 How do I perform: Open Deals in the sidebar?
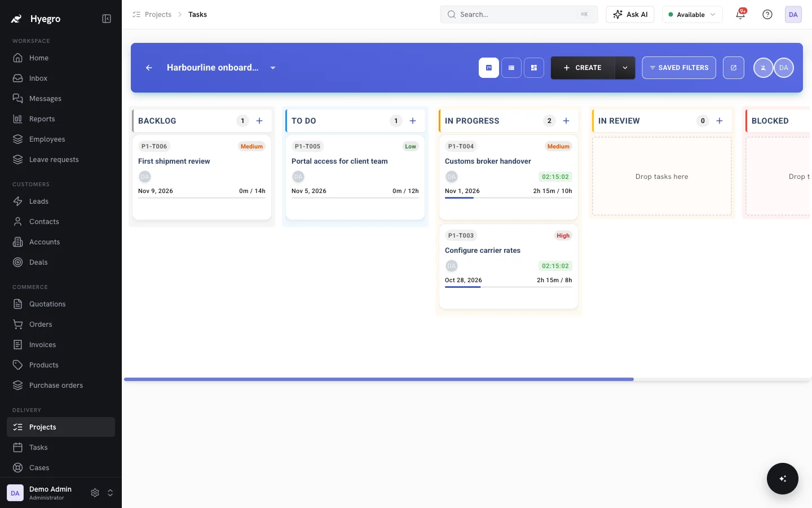pos(61,262)
